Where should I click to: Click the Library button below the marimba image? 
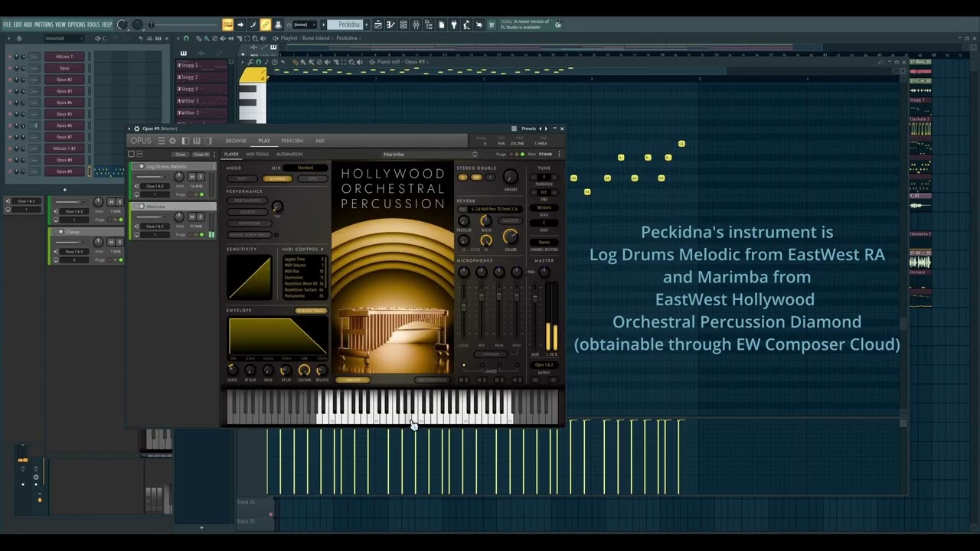coord(353,380)
